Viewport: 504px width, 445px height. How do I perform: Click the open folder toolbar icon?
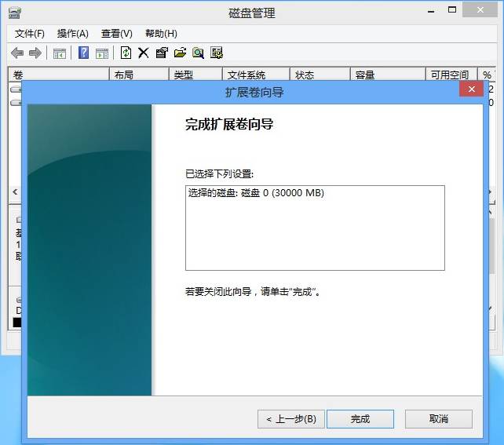(x=180, y=53)
